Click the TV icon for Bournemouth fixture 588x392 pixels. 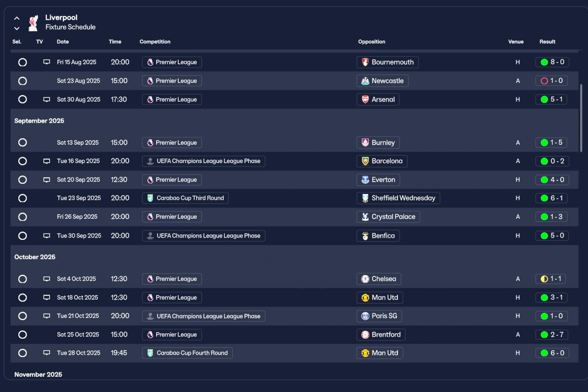click(46, 62)
